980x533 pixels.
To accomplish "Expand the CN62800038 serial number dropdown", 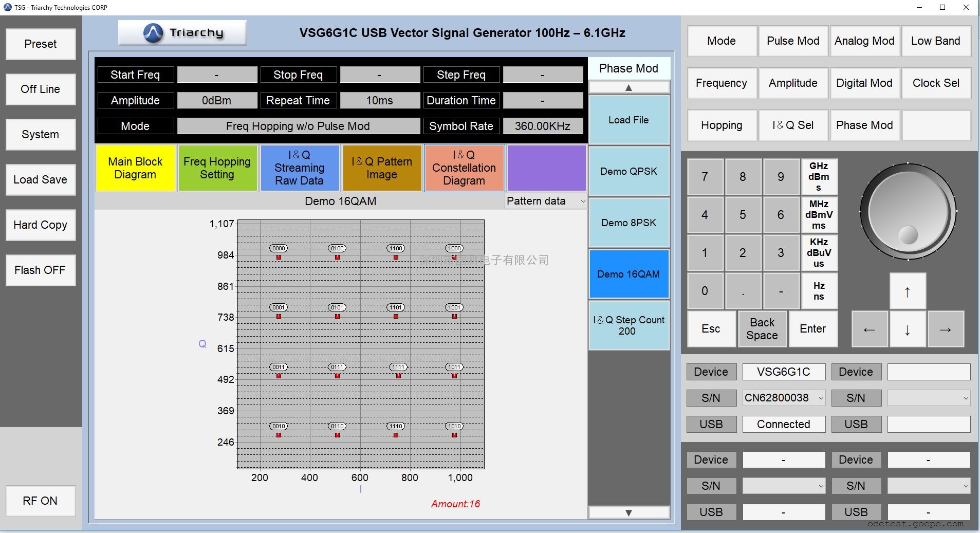I will [784, 398].
